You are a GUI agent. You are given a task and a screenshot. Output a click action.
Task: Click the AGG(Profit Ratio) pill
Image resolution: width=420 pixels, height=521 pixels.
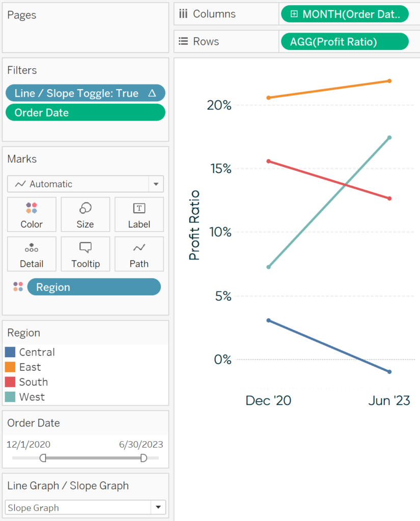point(344,41)
